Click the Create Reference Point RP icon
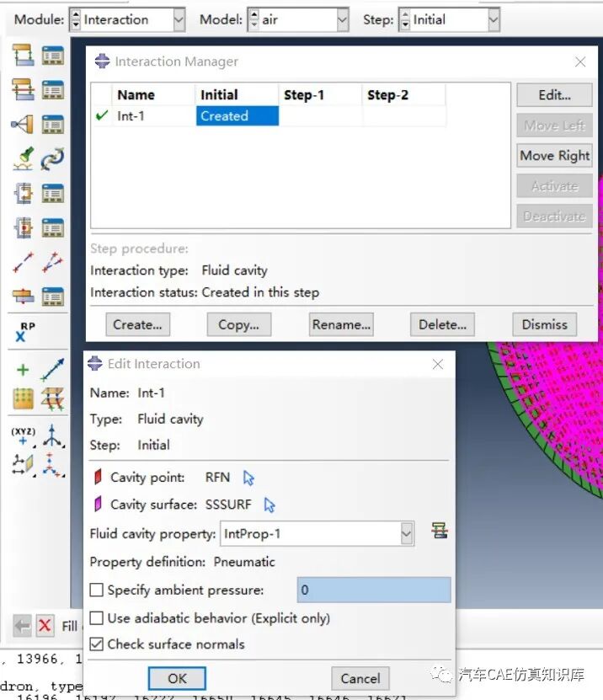This screenshot has width=603, height=700. pos(24,332)
